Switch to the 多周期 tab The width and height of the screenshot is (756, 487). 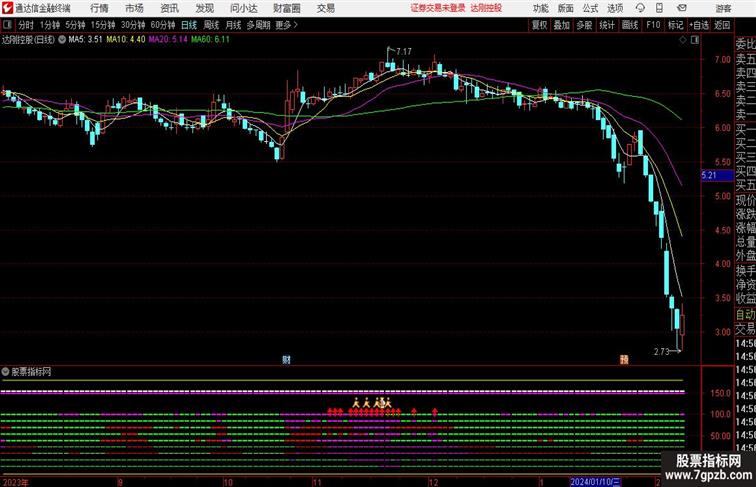[x=258, y=25]
